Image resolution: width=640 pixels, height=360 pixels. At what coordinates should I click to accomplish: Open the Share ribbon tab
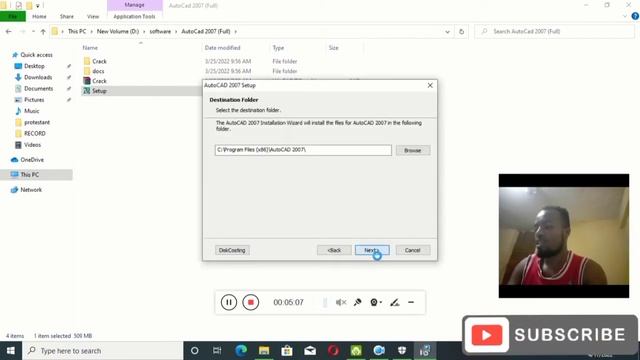coord(67,16)
